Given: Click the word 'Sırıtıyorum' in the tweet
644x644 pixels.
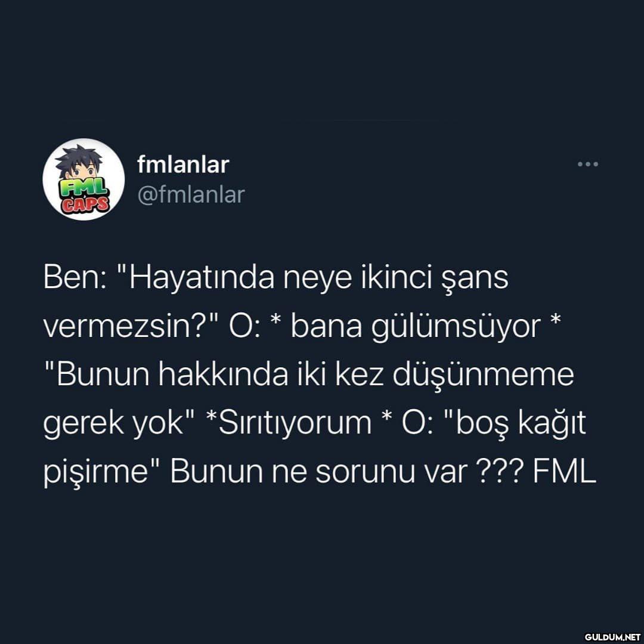Looking at the screenshot, I should (295, 423).
